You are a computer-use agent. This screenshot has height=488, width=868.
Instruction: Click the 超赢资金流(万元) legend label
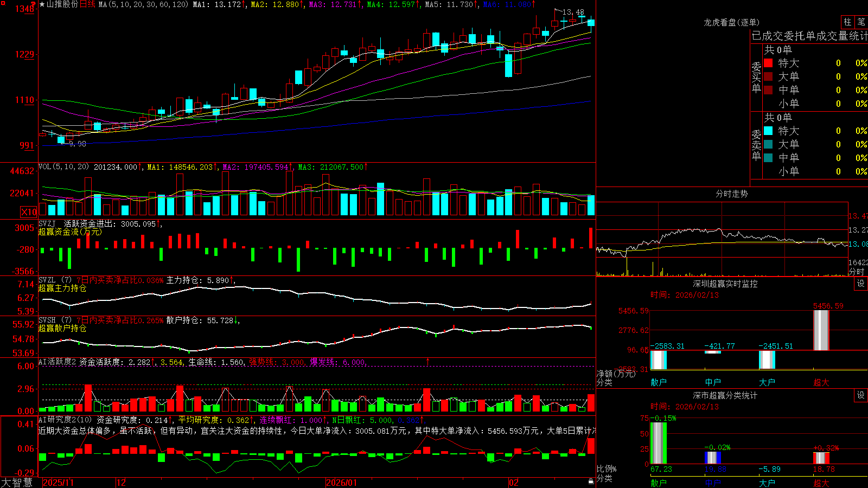pos(70,232)
